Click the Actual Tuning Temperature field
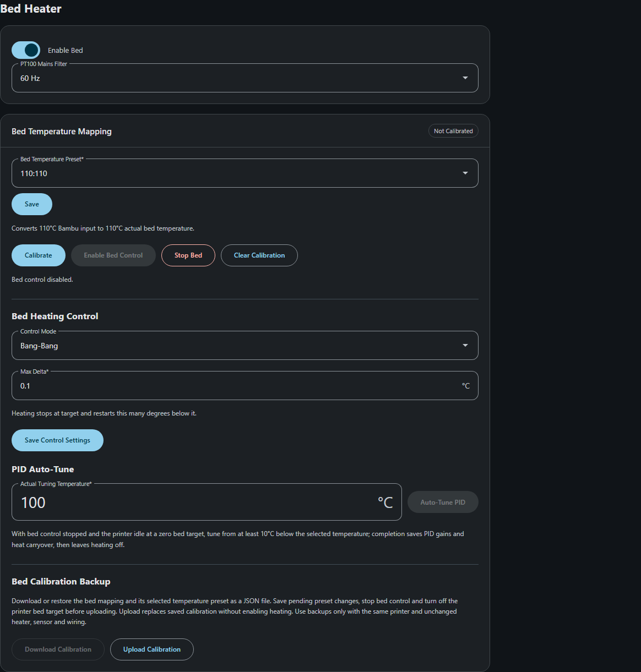 [207, 502]
